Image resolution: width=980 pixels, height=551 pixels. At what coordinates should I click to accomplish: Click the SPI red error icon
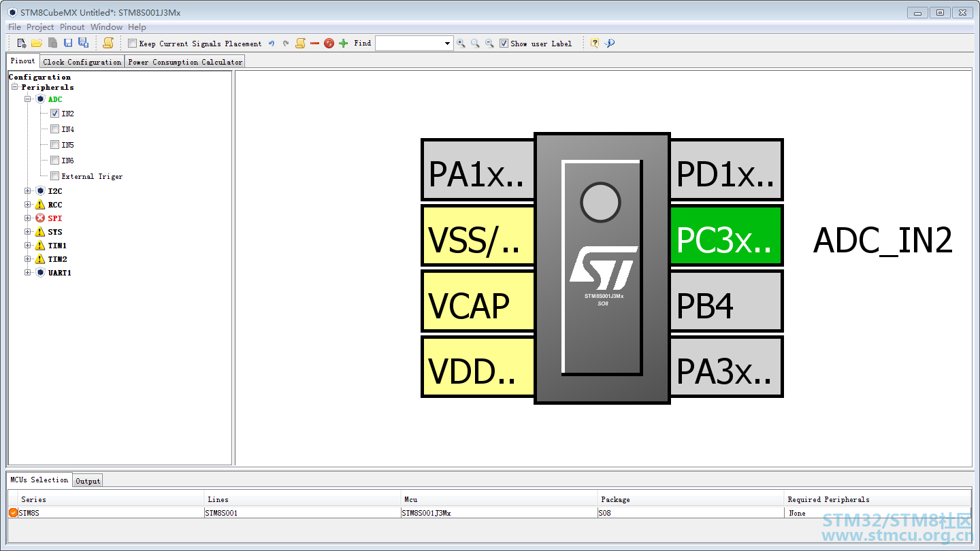coord(40,218)
